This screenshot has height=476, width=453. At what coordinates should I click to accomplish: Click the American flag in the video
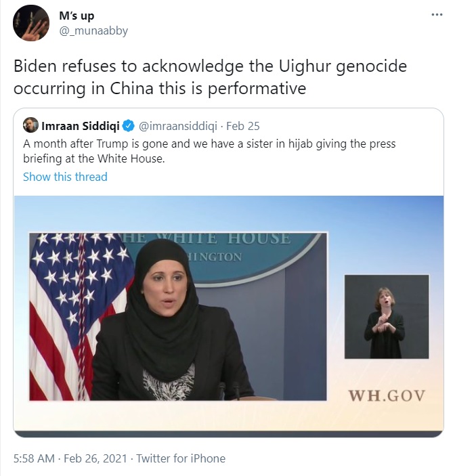coord(81,316)
